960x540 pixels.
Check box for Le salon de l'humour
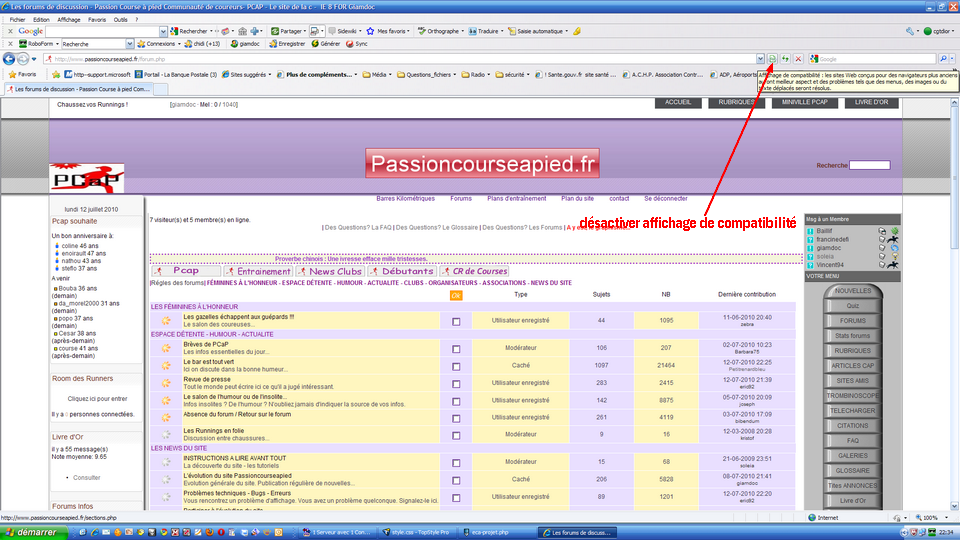[456, 402]
